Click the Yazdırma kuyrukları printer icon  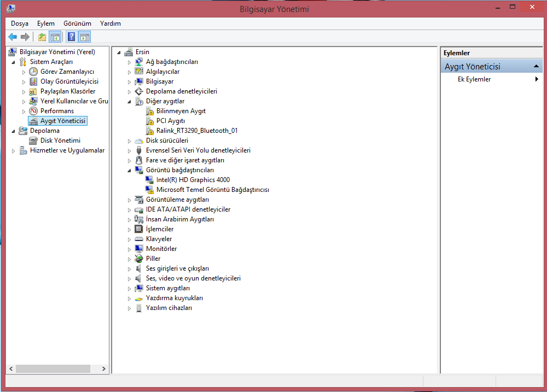[x=139, y=298]
